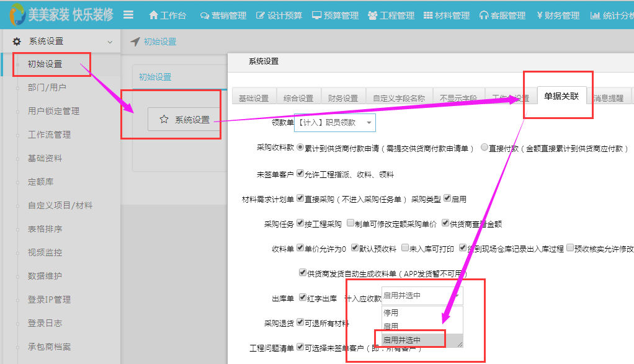Open 工作流管理 sidebar item
This screenshot has width=634, height=364.
click(x=49, y=135)
